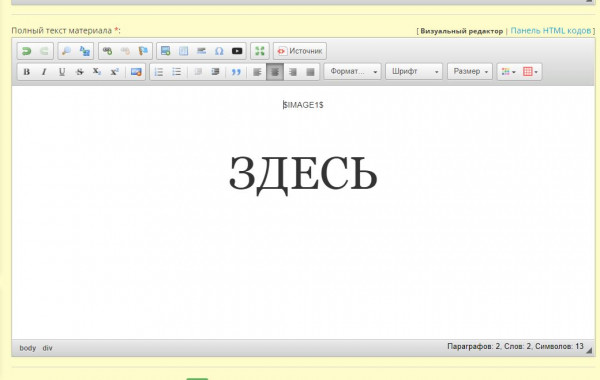Click the Полный текст материала label
The image size is (600, 380).
62,31
